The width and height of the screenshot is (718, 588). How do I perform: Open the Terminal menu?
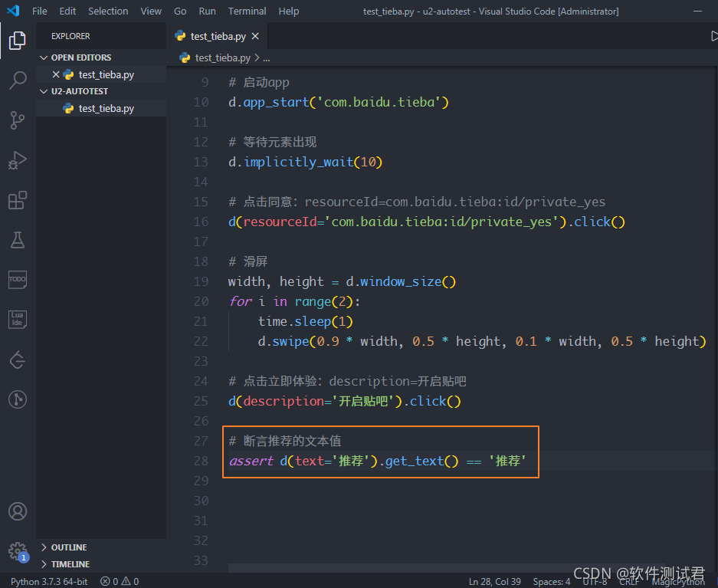[247, 11]
